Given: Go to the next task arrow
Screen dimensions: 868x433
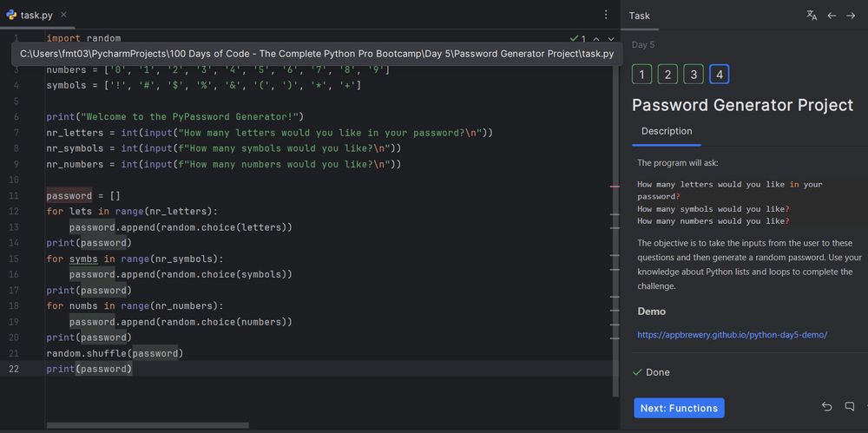Looking at the screenshot, I should 851,16.
